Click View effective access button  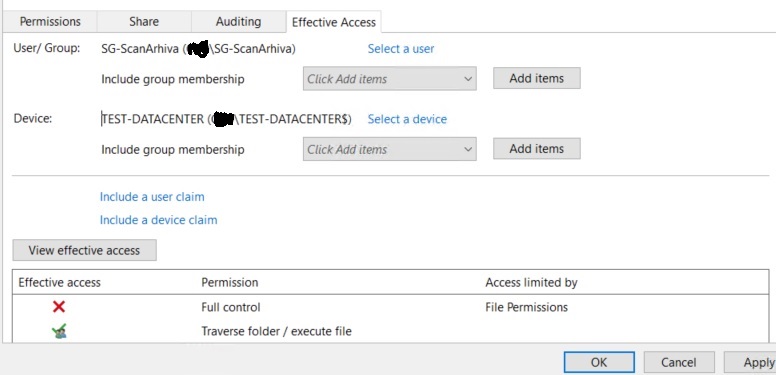(84, 250)
